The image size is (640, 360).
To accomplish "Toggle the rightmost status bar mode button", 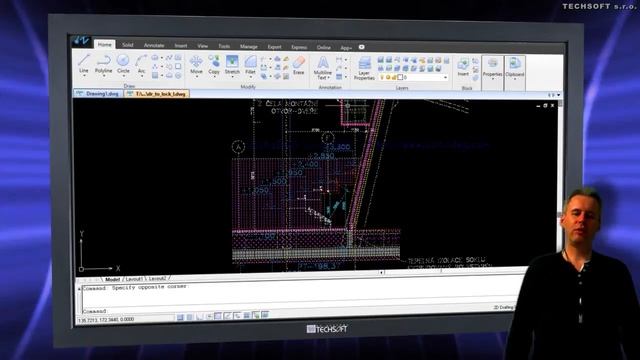I will 265,314.
